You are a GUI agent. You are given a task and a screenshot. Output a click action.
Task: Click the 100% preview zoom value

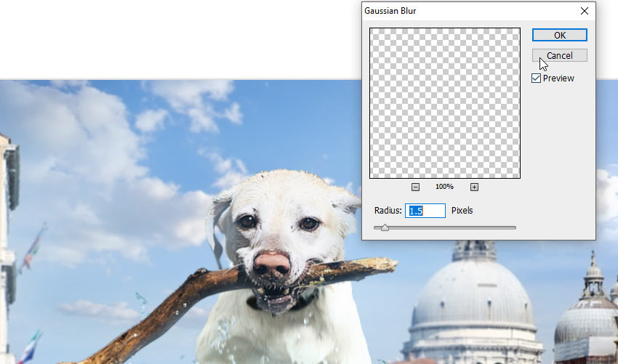(x=444, y=187)
